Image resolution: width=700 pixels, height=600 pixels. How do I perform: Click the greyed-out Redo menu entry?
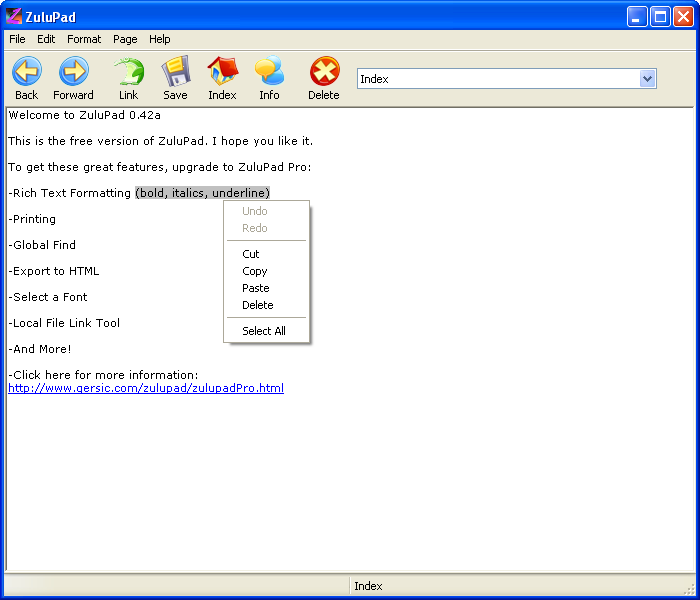point(267,228)
